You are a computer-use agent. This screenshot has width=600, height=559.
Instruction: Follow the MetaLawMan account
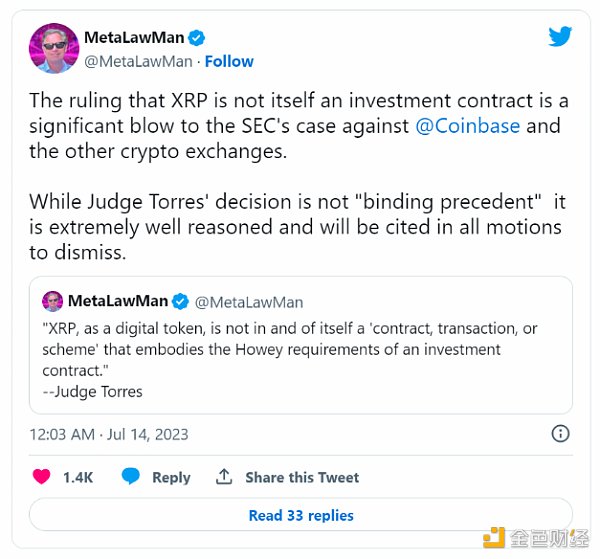tap(229, 61)
